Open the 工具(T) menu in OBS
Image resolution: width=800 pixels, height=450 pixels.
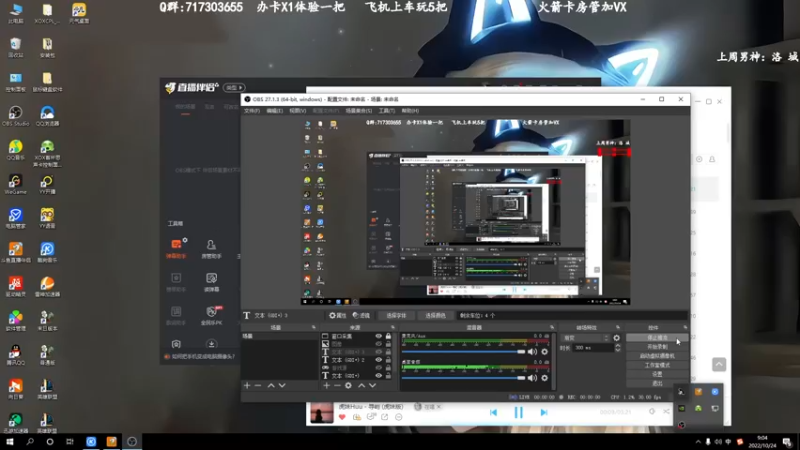pyautogui.click(x=387, y=111)
